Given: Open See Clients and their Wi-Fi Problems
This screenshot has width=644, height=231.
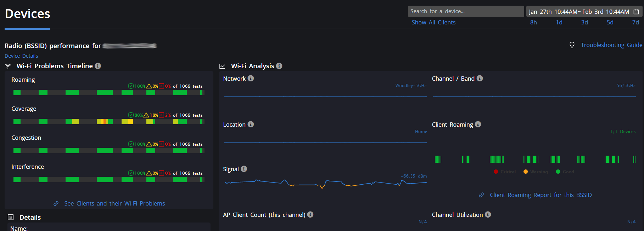Looking at the screenshot, I should coord(114,203).
